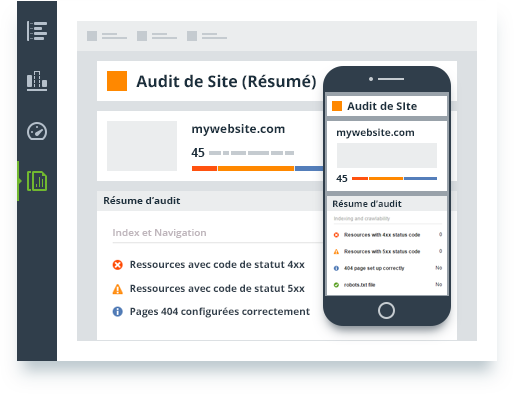The width and height of the screenshot is (514, 394).
Task: Tap the phone home button
Action: (386, 311)
